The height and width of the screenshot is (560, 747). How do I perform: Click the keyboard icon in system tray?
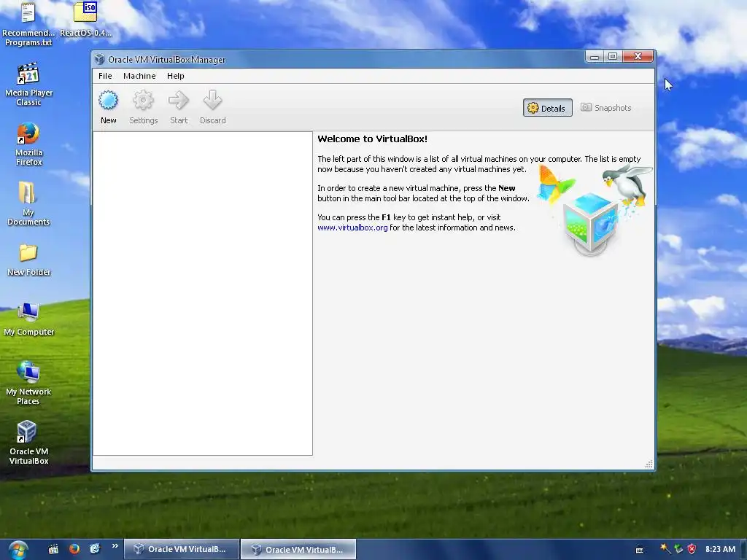tap(639, 550)
